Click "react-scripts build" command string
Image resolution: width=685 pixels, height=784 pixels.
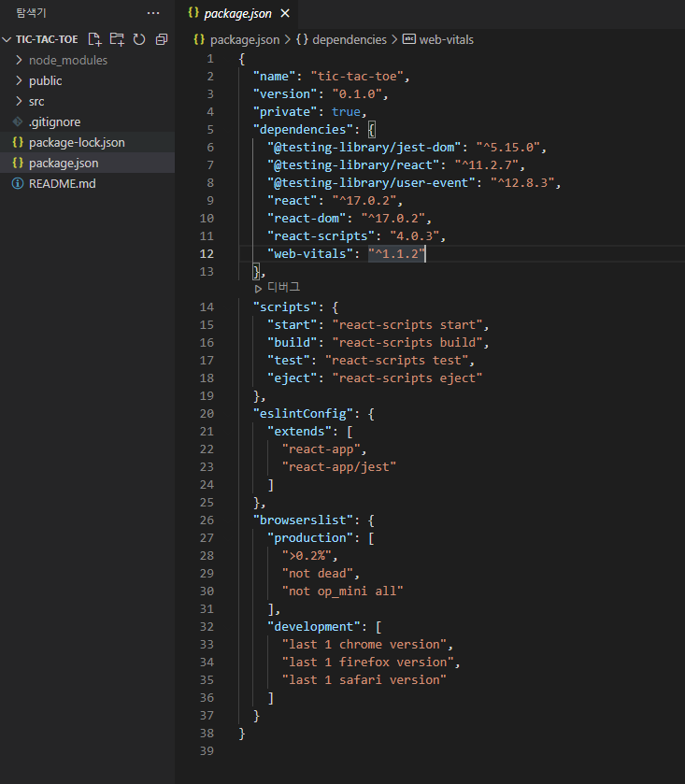click(x=407, y=343)
